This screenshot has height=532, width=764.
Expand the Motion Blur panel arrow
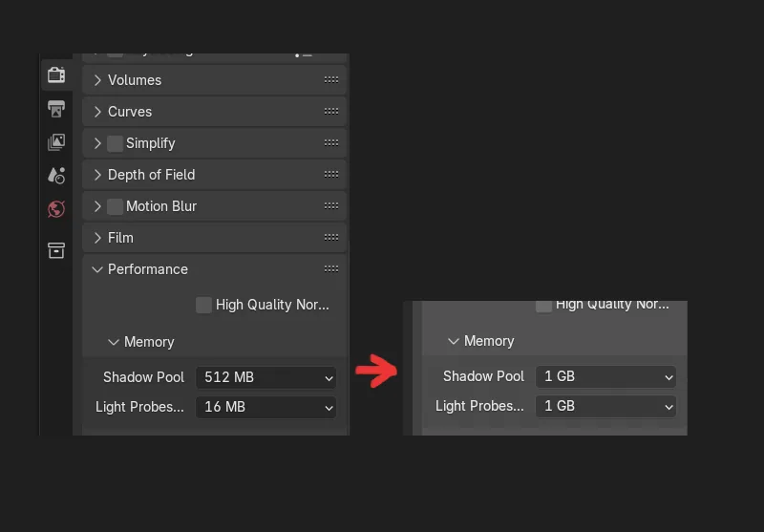(97, 206)
